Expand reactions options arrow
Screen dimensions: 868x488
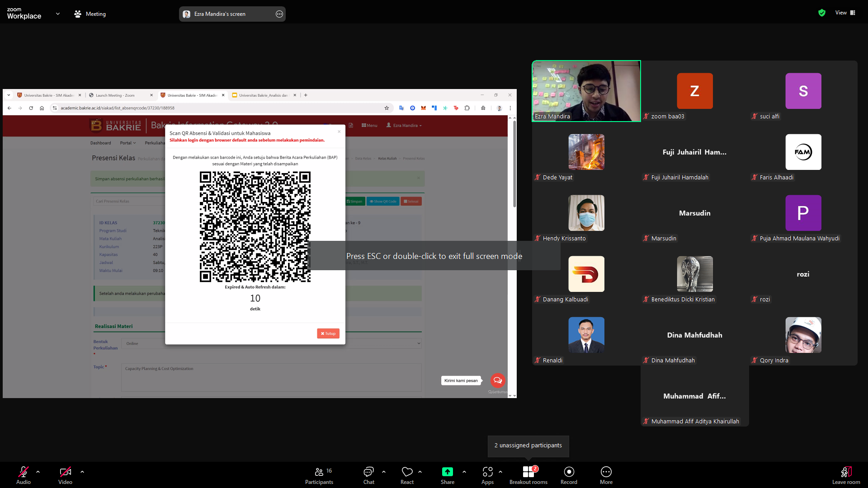point(420,472)
